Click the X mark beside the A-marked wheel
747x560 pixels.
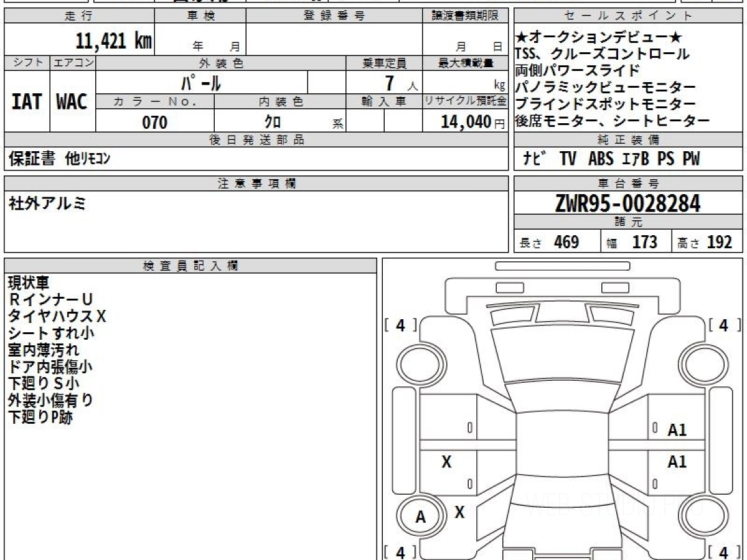point(459,512)
